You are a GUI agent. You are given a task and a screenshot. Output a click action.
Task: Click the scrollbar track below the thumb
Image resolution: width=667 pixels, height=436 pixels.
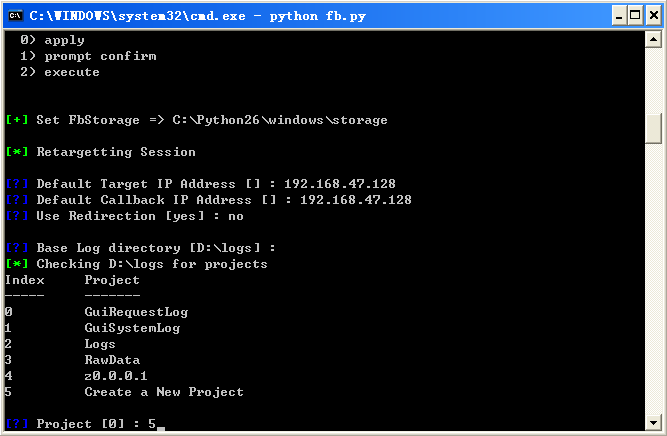tap(653, 279)
